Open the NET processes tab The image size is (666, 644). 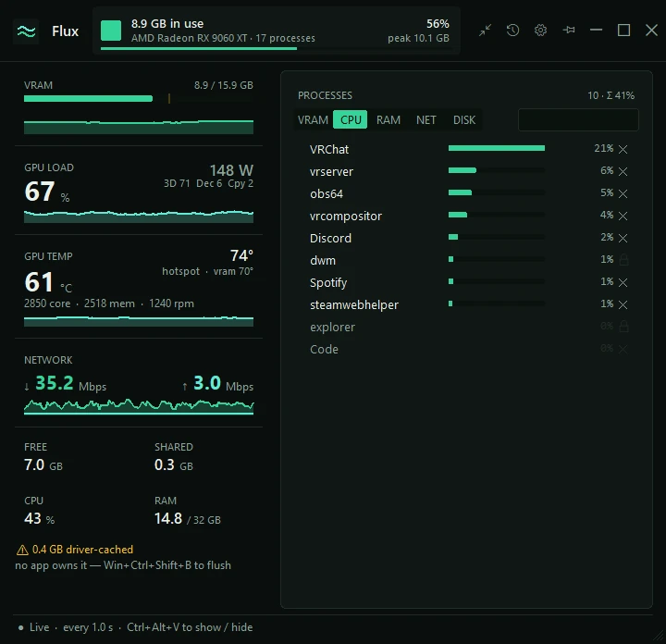tap(426, 119)
